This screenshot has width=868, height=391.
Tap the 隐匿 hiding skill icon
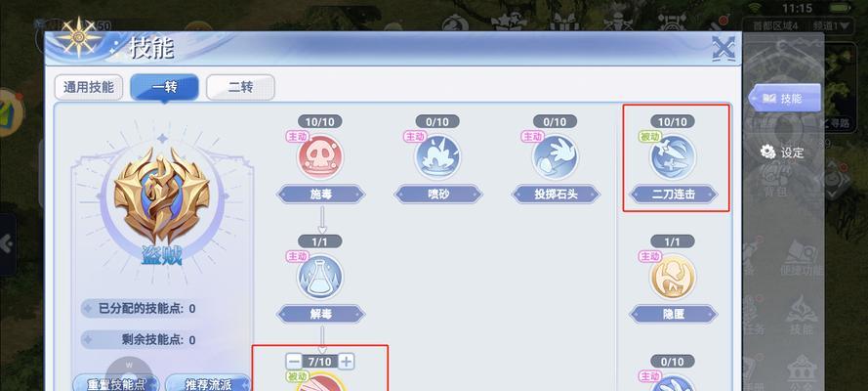(x=673, y=277)
